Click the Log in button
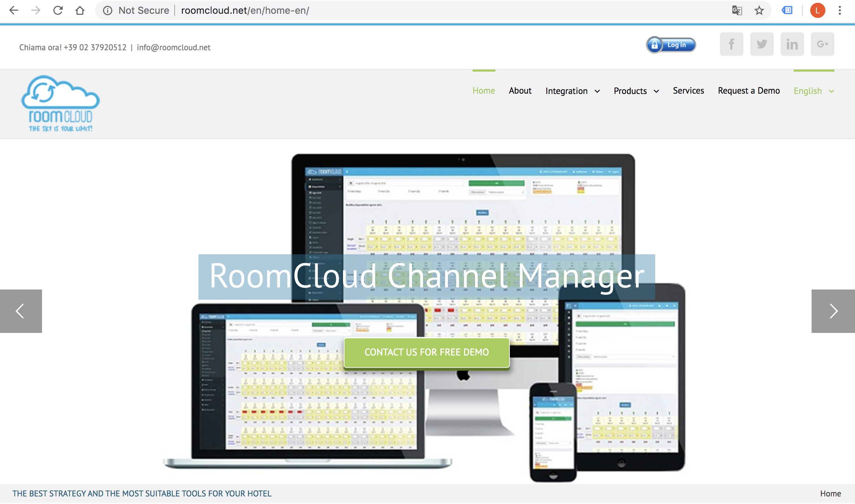 pos(671,45)
